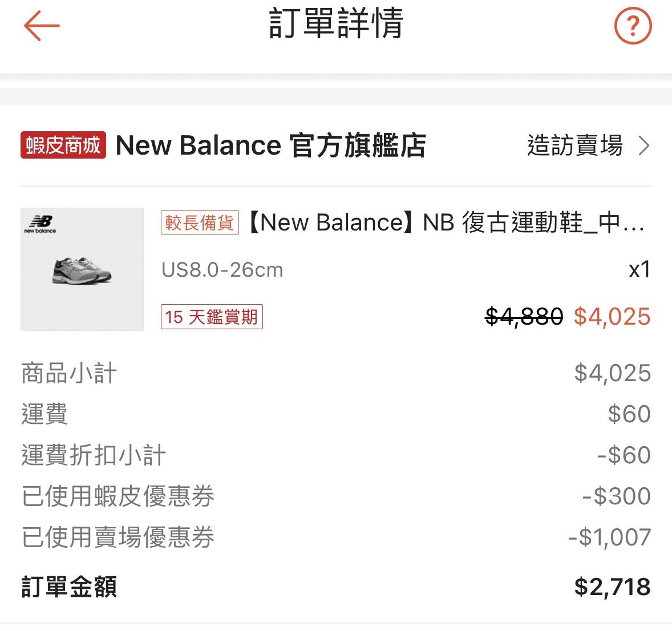Open the grey sneaker product thumbnail
Image resolution: width=672 pixels, height=631 pixels.
(82, 269)
